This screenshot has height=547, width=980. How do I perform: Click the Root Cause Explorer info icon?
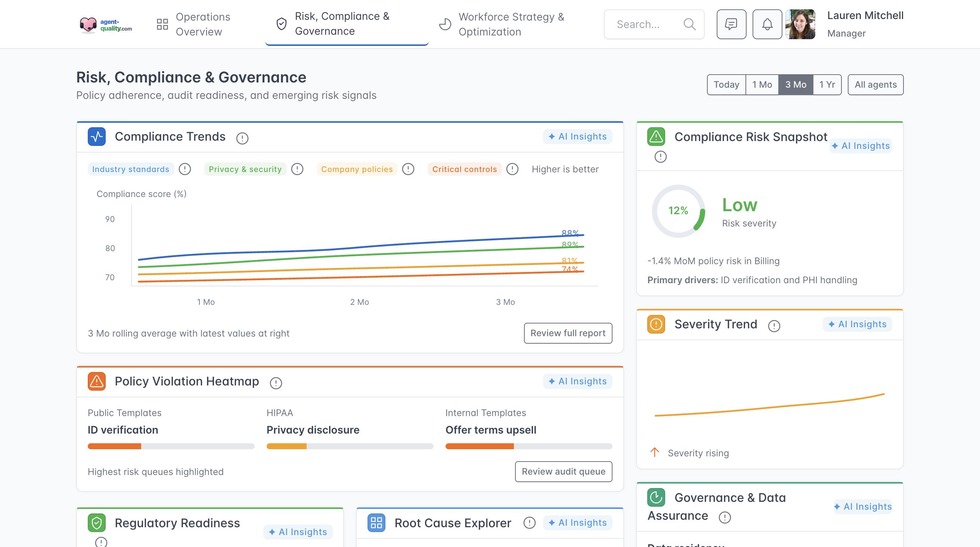click(529, 523)
